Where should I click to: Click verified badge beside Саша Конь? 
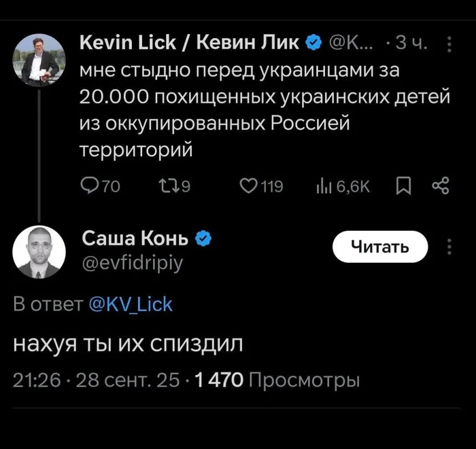point(203,238)
